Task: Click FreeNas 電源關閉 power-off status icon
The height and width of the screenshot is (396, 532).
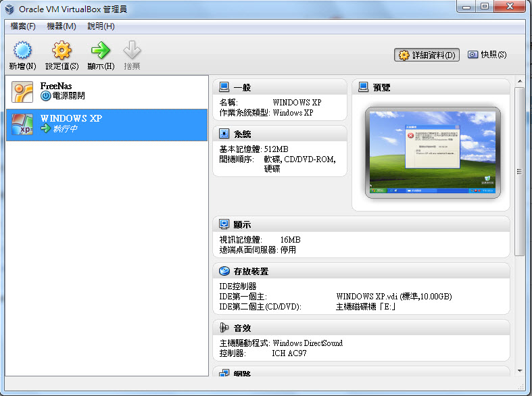Action: tap(45, 96)
